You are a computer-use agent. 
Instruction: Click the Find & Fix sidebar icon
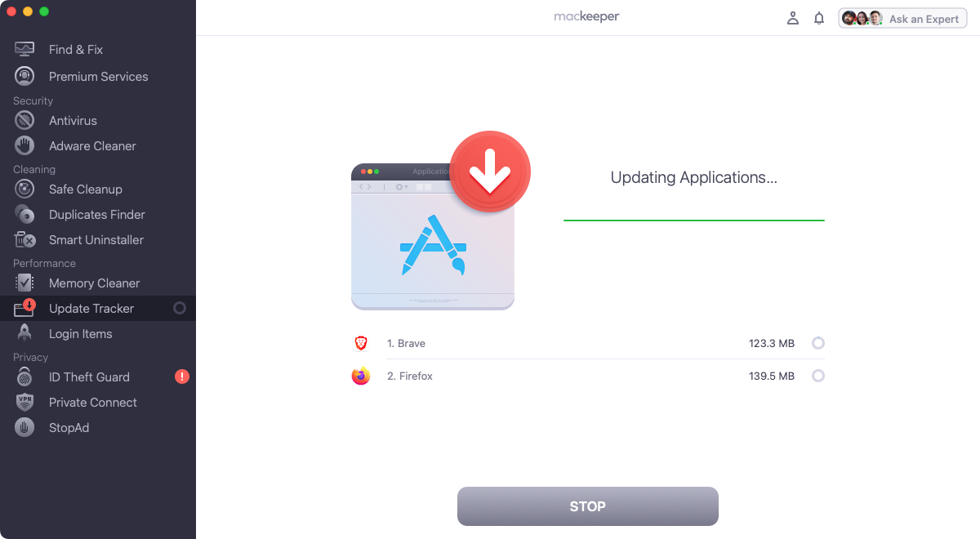24,49
